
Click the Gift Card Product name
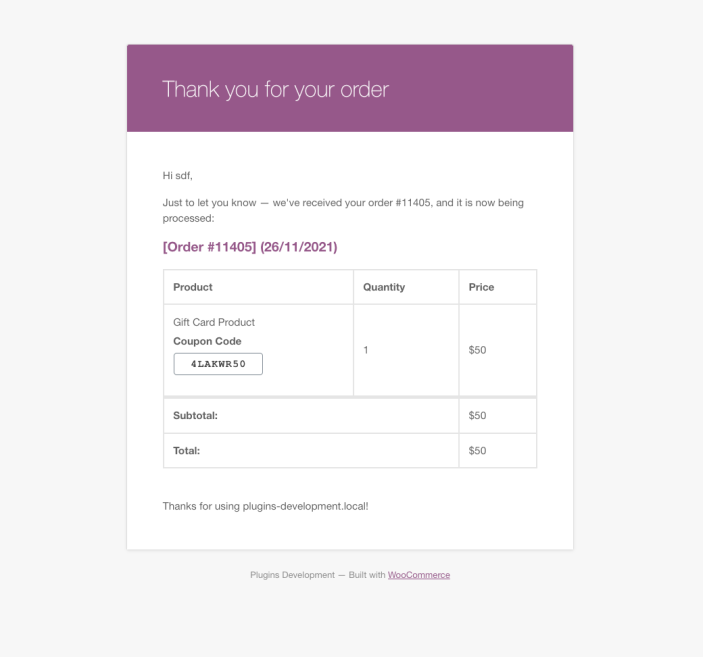(214, 322)
